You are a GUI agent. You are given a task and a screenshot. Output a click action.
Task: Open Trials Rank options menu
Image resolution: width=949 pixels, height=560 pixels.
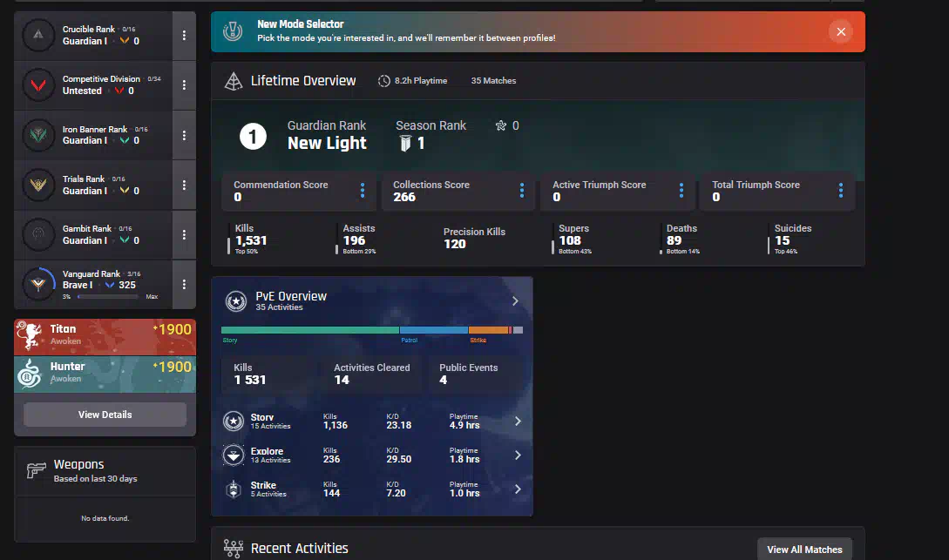[184, 185]
